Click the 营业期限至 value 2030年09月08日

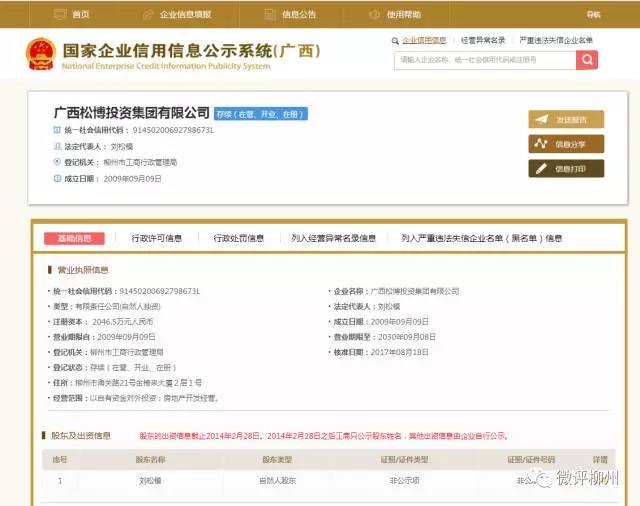[x=407, y=337]
